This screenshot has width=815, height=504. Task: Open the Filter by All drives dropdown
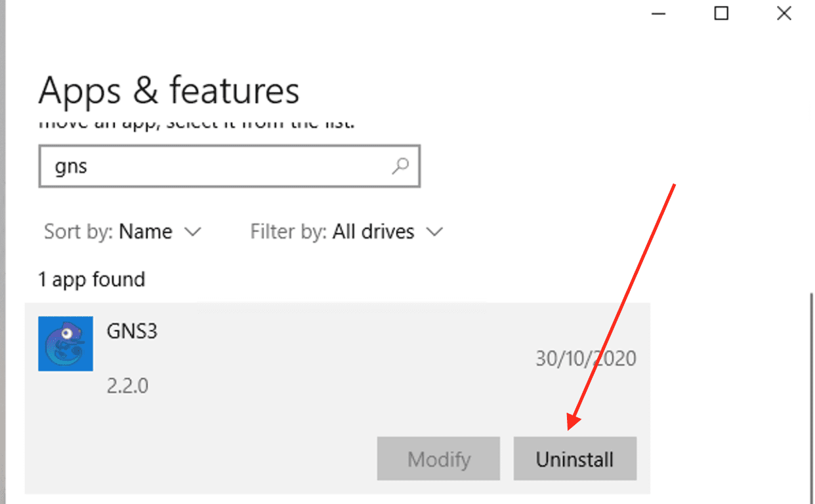[373, 232]
